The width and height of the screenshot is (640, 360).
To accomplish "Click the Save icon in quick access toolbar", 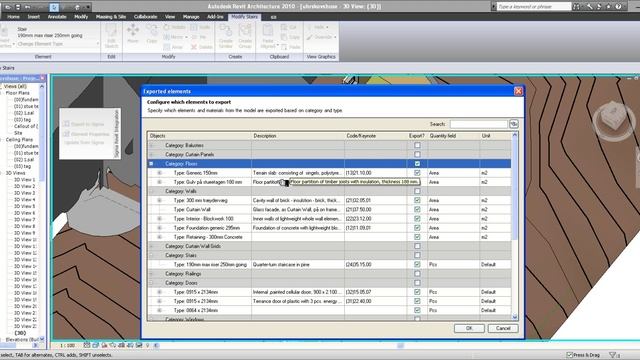I will (18, 7).
